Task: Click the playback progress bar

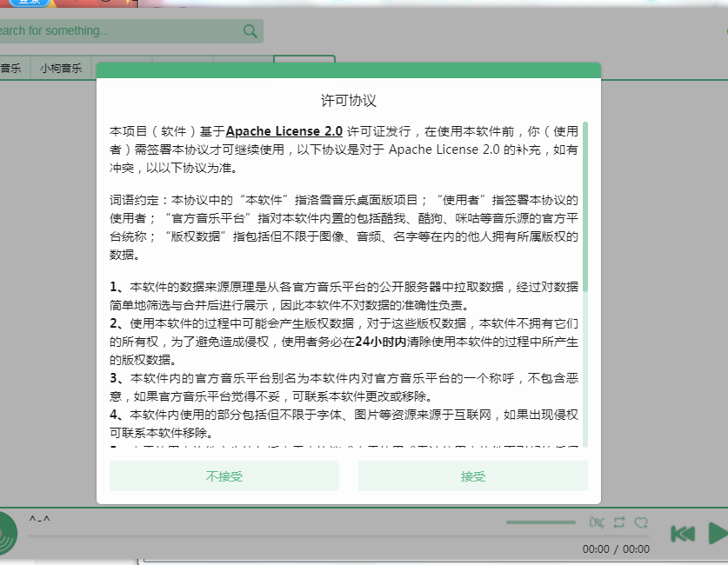Action: (338, 536)
